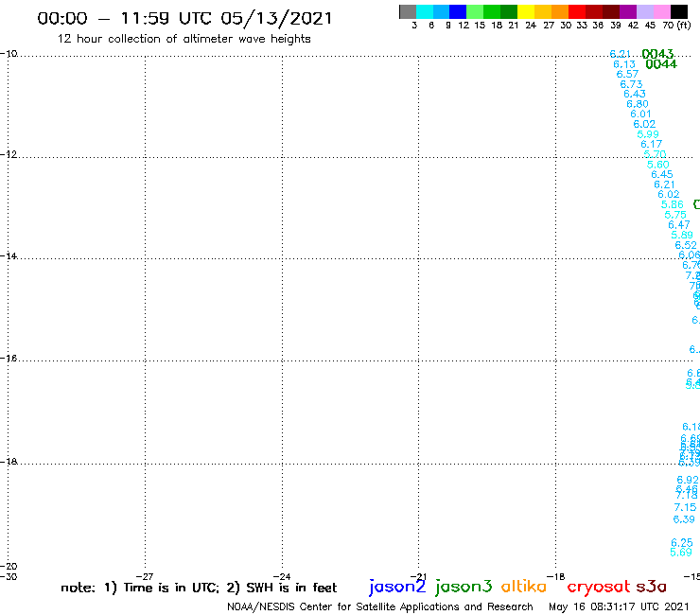Click the '24' color scale label
Image resolution: width=700 pixels, height=615 pixels.
tap(531, 26)
